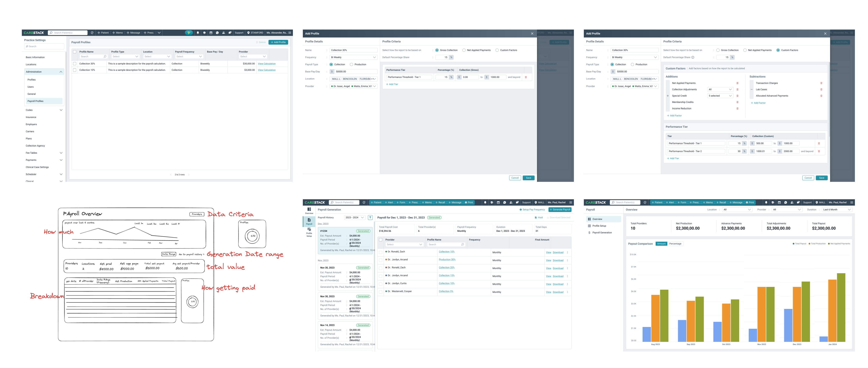868x368 pixels.
Task: Open the Production 30% profile link
Action: coord(447,260)
